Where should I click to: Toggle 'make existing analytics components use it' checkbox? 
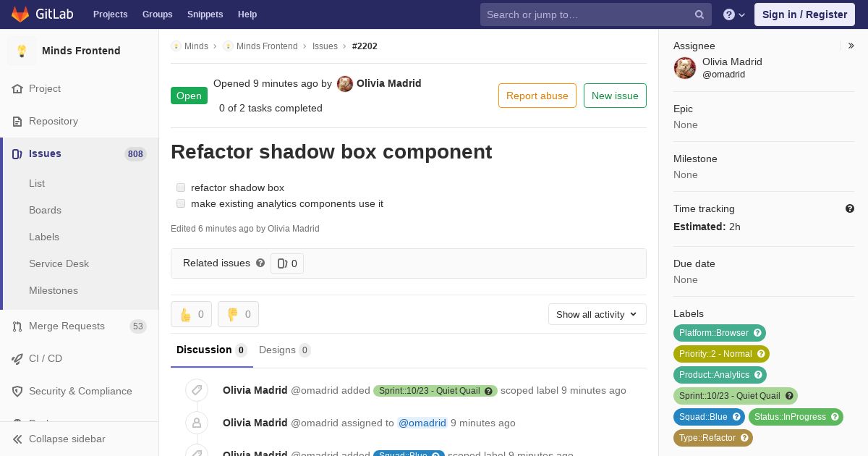[x=181, y=203]
